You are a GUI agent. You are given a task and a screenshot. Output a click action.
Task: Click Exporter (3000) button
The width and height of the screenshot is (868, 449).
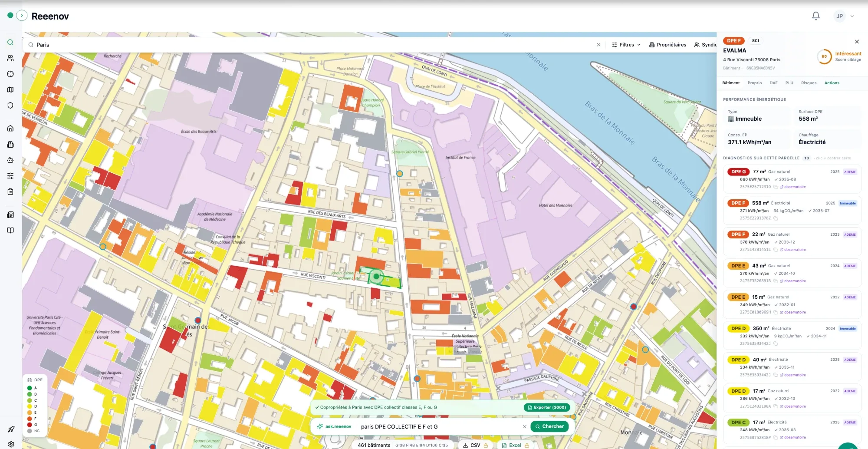point(547,407)
